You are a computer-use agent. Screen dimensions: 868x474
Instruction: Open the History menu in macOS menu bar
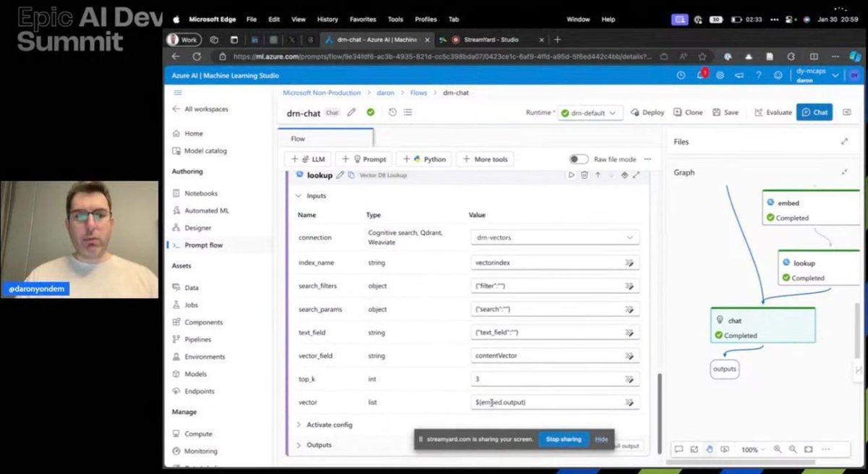pyautogui.click(x=328, y=19)
